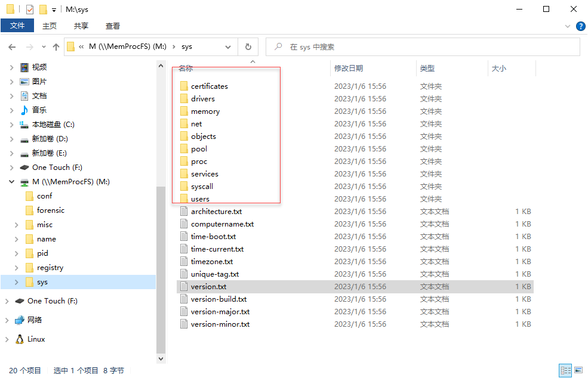Screen dimensions: 588x378
Task: Select the version-minor.txt file name
Action: (220, 324)
